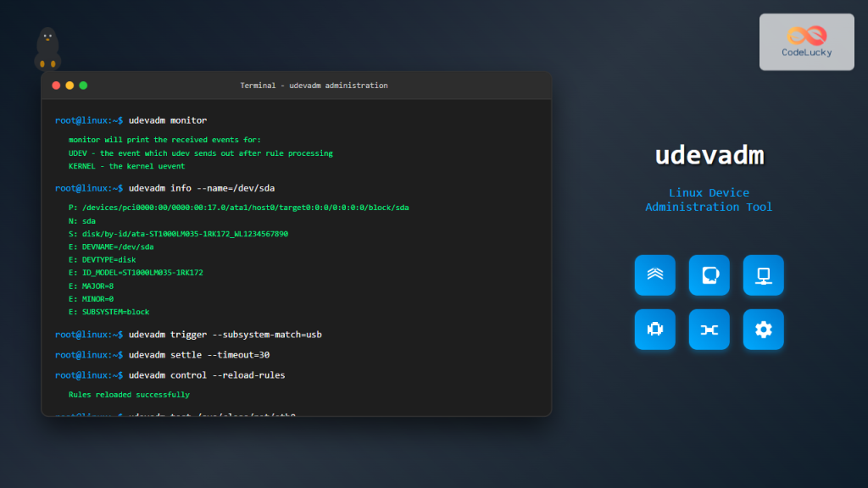This screenshot has height=488, width=868.
Task: Click the Linux Device Administration Tool subtitle
Action: pyautogui.click(x=709, y=199)
